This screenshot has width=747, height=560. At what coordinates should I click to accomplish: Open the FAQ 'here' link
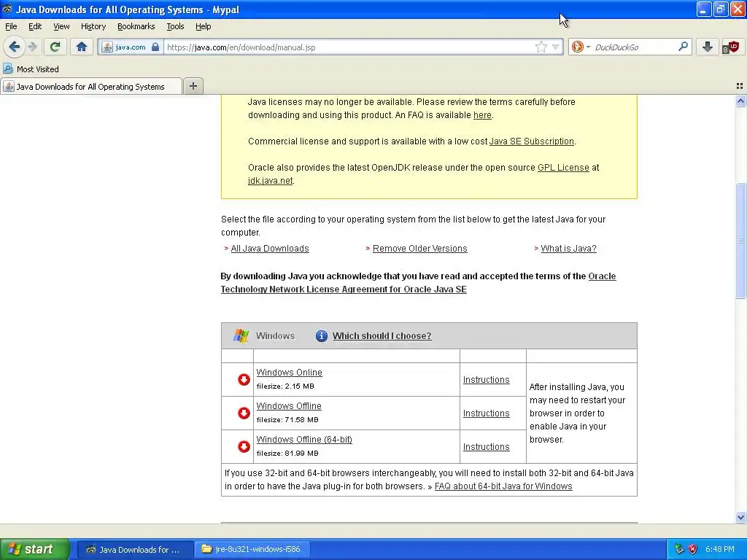482,114
